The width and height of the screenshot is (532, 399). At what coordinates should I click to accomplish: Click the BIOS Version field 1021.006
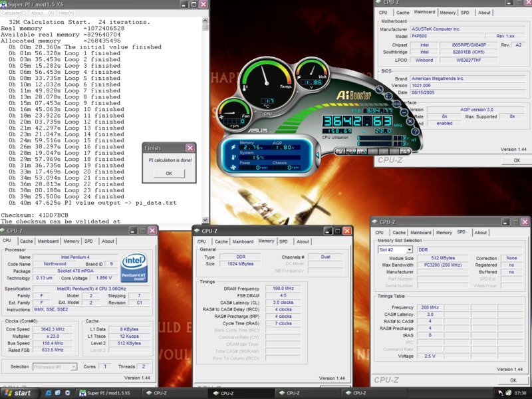coord(467,86)
